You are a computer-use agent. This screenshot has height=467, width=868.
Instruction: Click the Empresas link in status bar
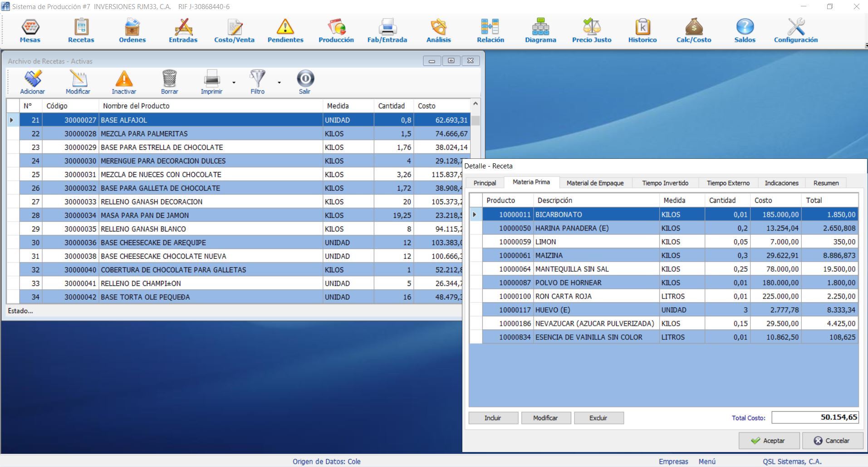[673, 462]
